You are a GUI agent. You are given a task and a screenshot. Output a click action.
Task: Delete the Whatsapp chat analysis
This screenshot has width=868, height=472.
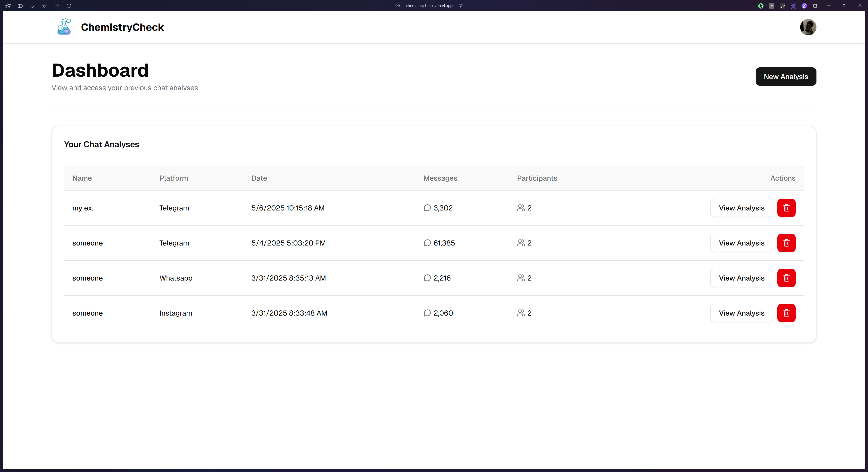point(786,278)
